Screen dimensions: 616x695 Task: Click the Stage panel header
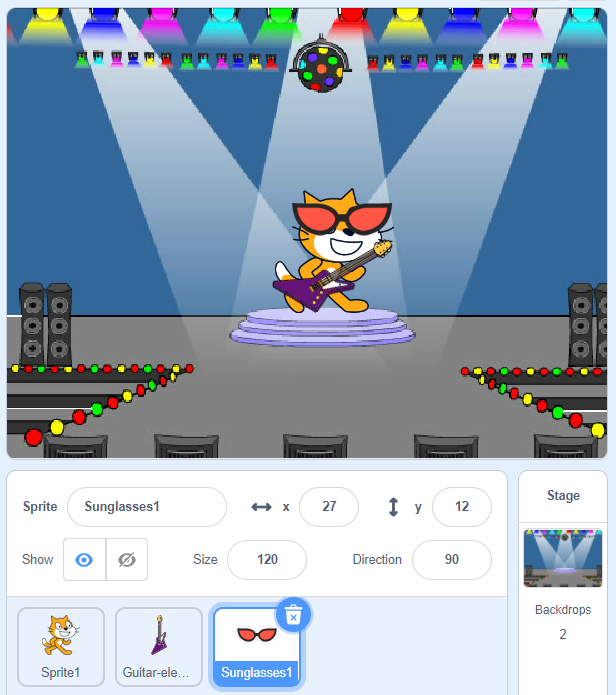563,496
